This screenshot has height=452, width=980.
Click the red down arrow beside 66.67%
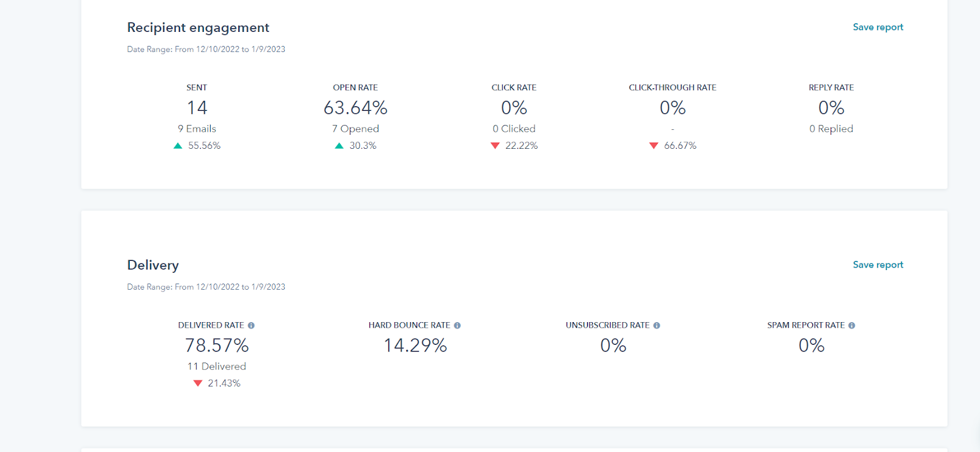[654, 146]
